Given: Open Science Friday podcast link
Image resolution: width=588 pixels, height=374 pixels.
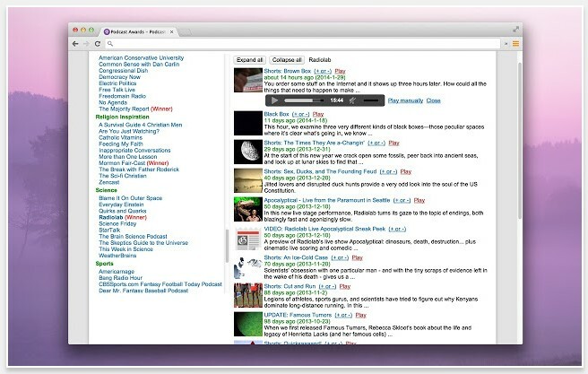Looking at the screenshot, I should tap(117, 223).
